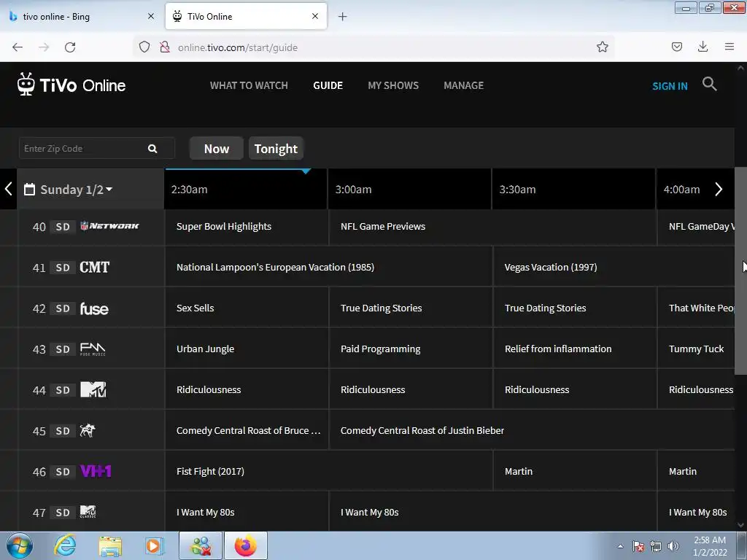Select Relief from inflammation program
This screenshot has width=747, height=560.
tap(575, 349)
